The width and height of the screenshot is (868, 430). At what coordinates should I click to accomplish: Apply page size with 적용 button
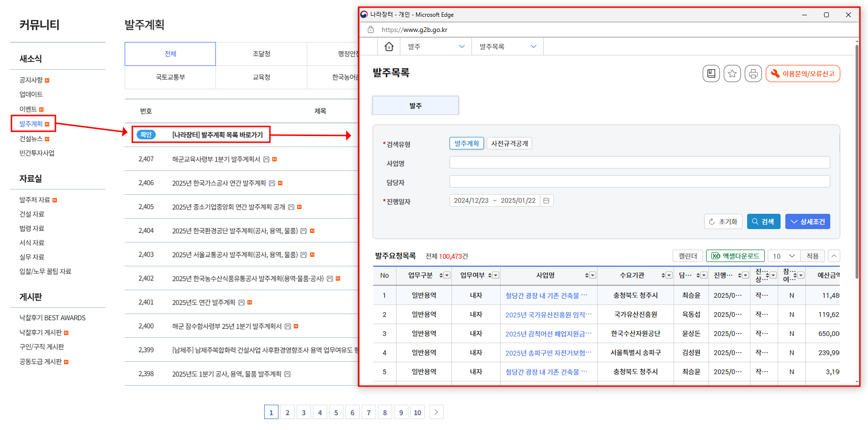813,256
